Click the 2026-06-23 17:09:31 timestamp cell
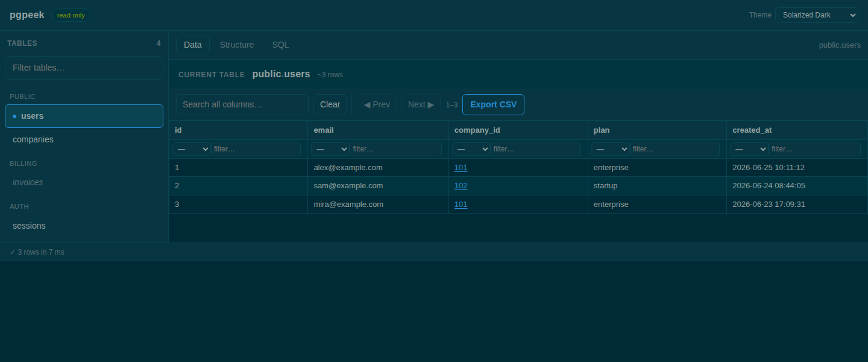 [797, 205]
